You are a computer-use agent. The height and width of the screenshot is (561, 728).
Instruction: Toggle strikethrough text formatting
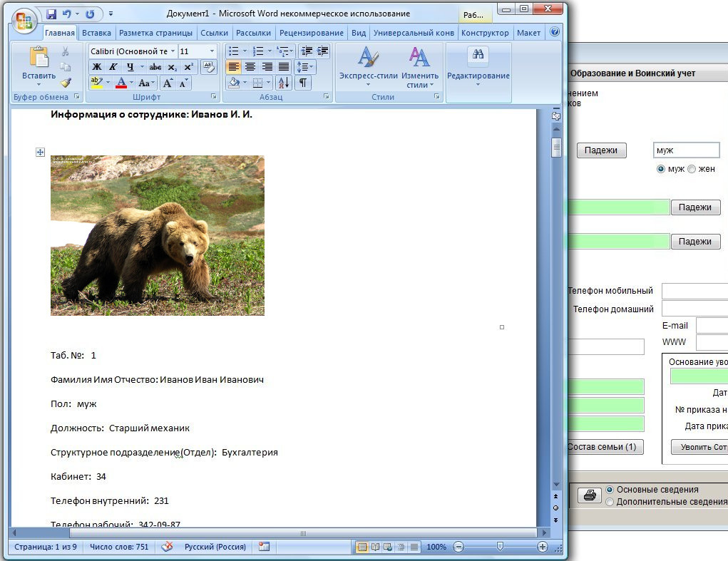point(155,67)
